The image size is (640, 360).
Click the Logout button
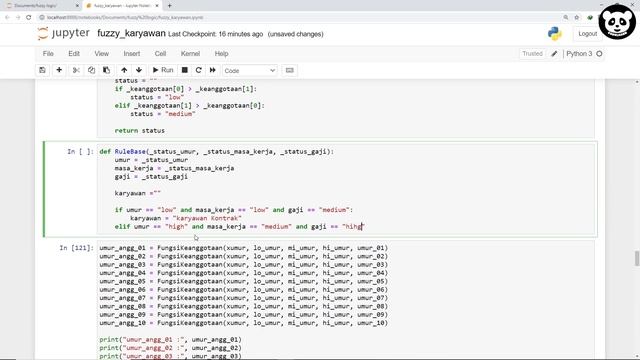pos(587,34)
